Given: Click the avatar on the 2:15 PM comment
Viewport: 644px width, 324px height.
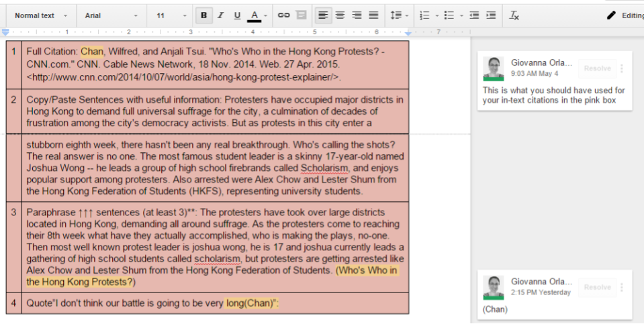Looking at the screenshot, I should pyautogui.click(x=494, y=288).
